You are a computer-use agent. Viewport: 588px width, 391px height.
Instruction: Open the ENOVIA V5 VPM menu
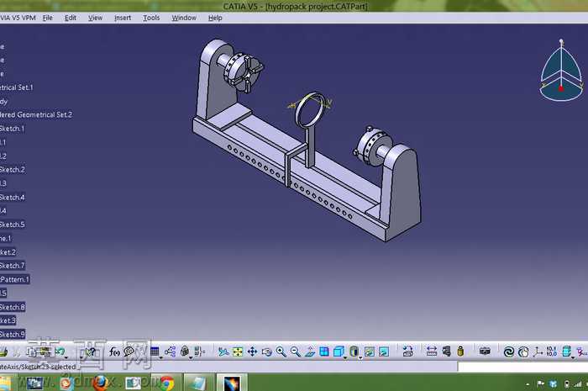pyautogui.click(x=18, y=18)
